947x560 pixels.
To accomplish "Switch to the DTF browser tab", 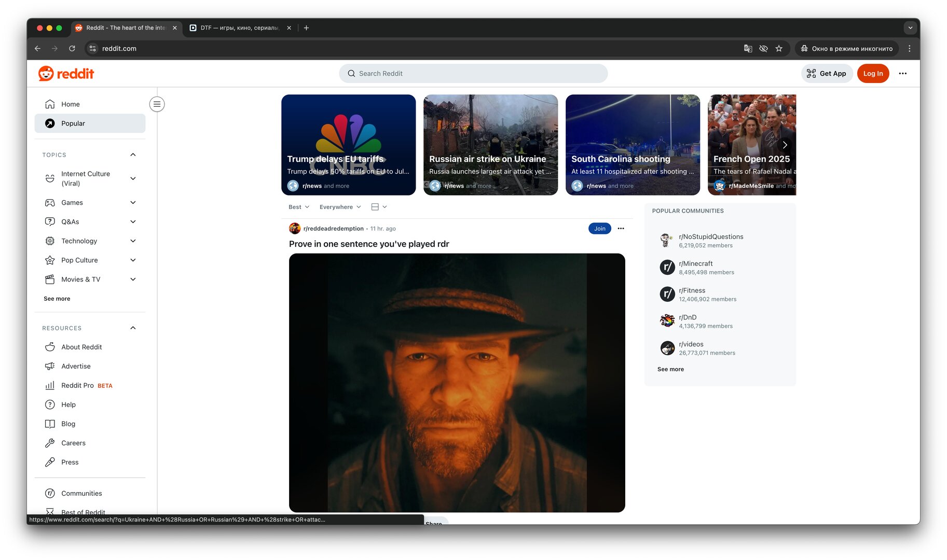I will [239, 28].
